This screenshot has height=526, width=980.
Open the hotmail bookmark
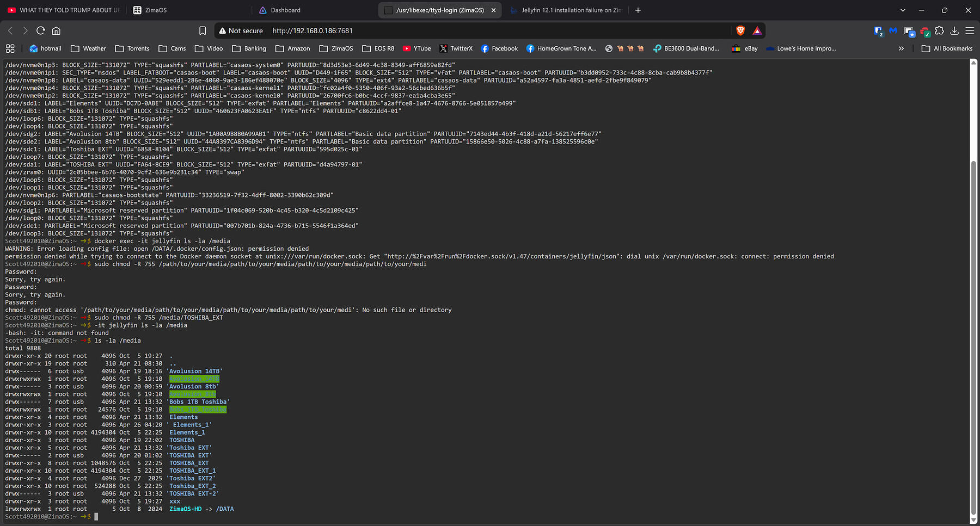45,48
